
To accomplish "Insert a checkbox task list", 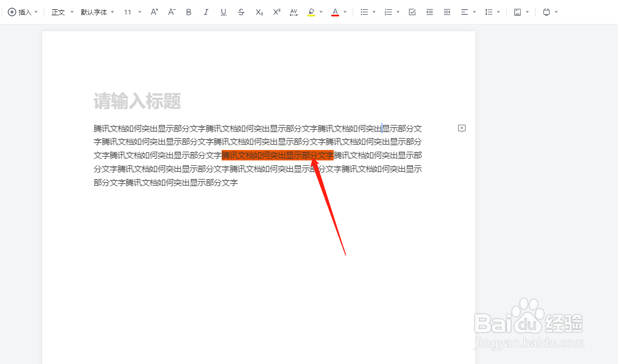I will pyautogui.click(x=412, y=12).
